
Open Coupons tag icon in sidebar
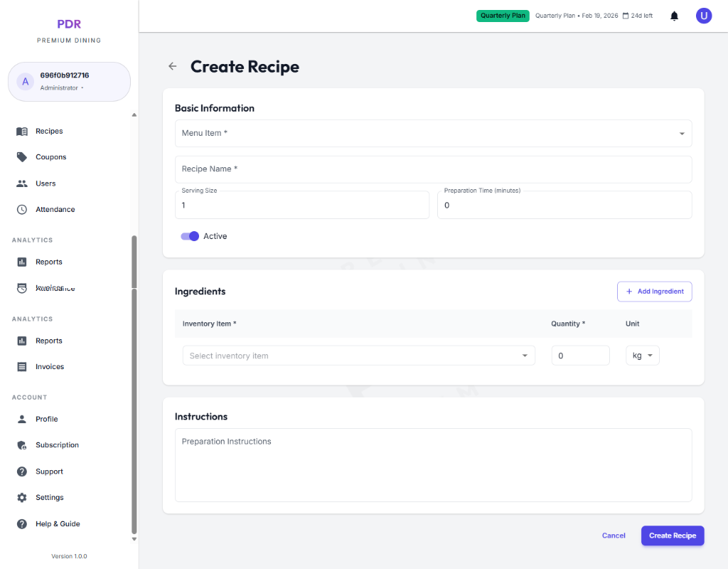(x=22, y=157)
